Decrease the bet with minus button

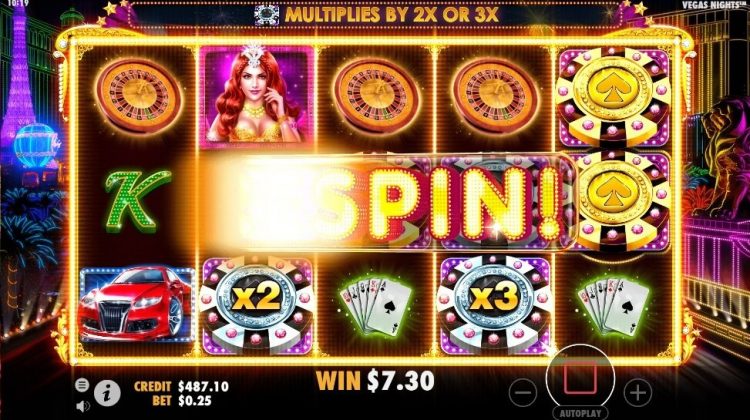[x=523, y=393]
